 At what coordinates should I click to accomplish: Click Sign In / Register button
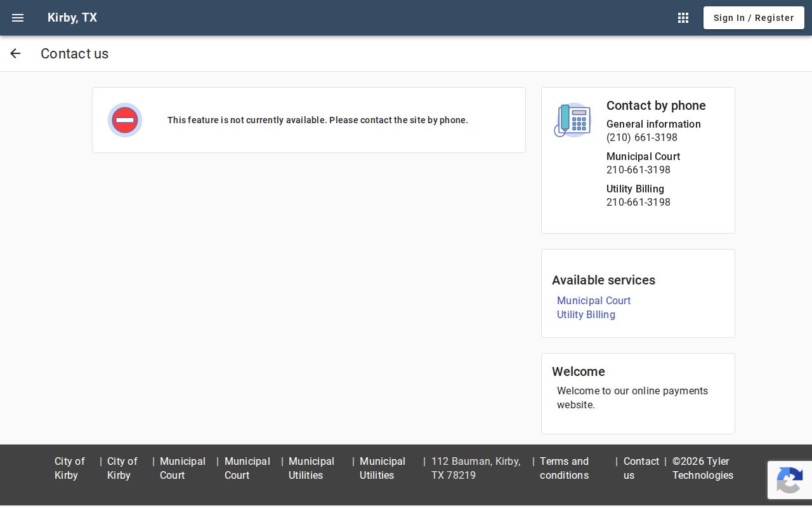coord(754,18)
